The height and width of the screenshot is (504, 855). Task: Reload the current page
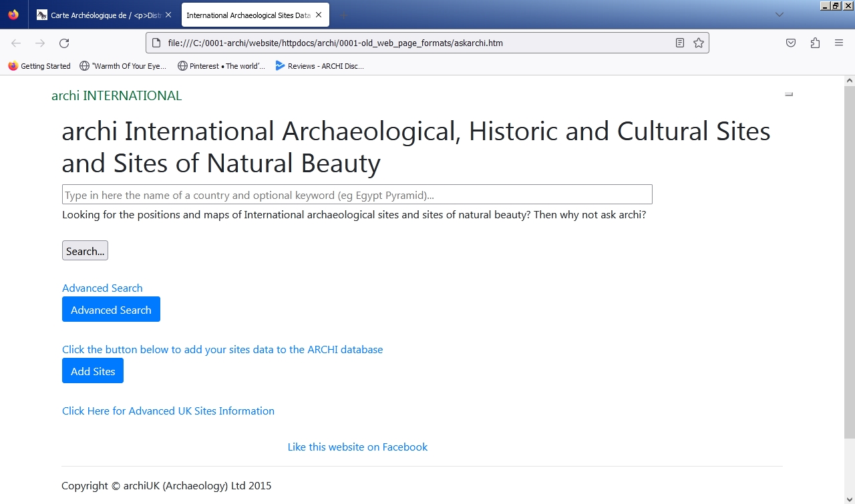64,43
